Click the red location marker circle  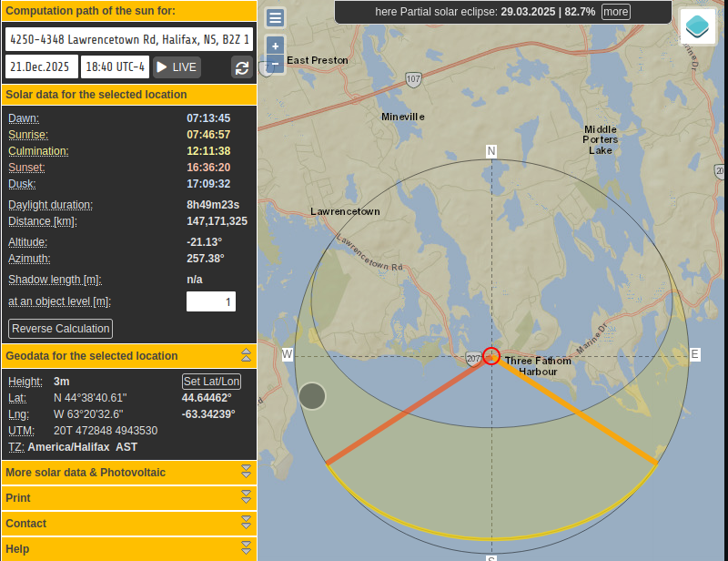pyautogui.click(x=491, y=356)
